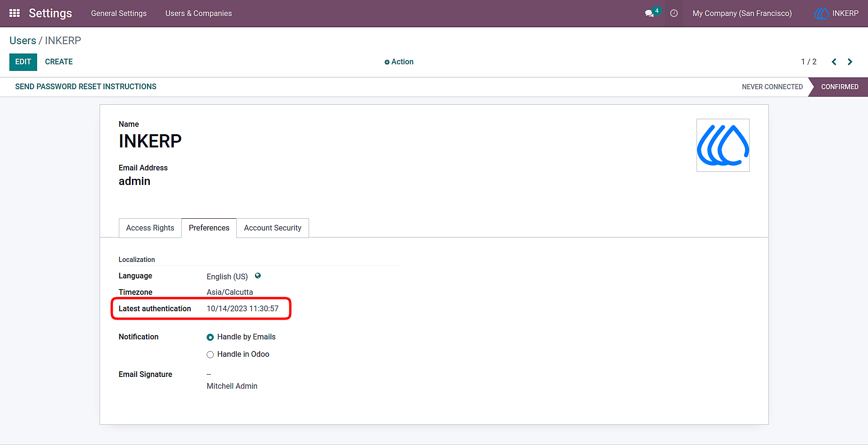Screen dimensions: 868x445
Task: Select the Handle by Emails radio option
Action: pyautogui.click(x=210, y=337)
